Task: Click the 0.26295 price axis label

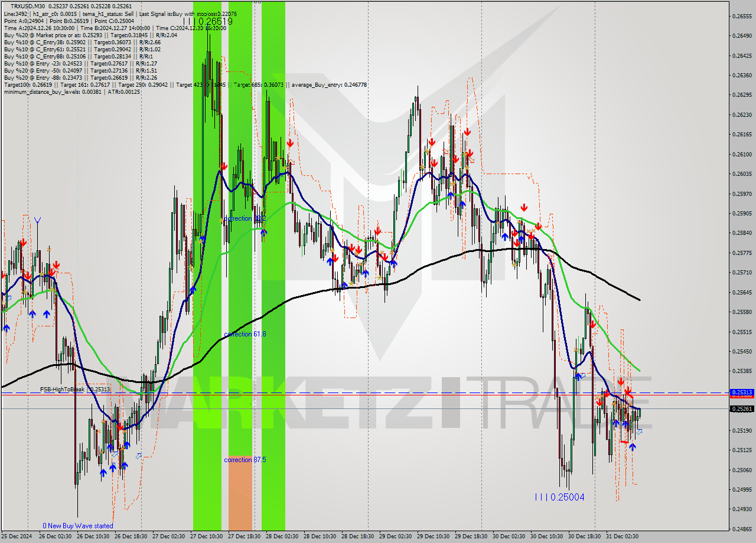Action: [x=742, y=95]
